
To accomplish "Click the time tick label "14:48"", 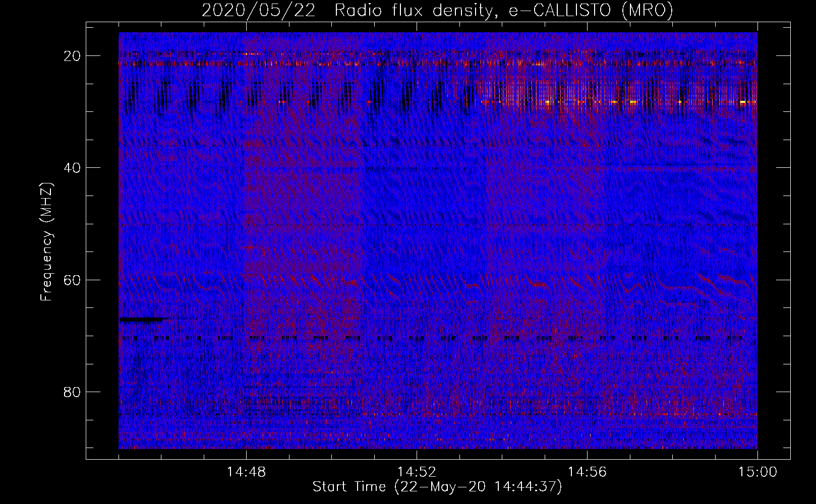I will tap(246, 472).
